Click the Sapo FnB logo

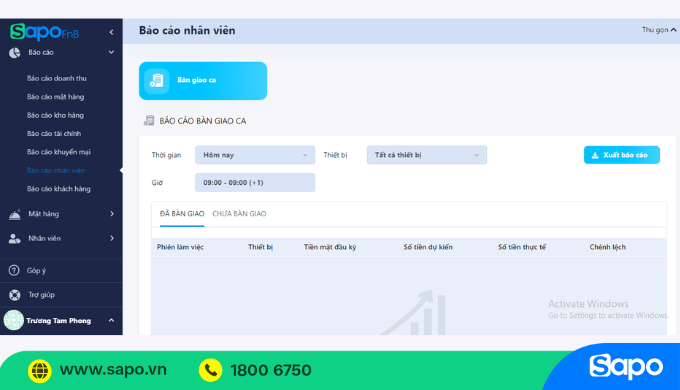click(x=44, y=32)
